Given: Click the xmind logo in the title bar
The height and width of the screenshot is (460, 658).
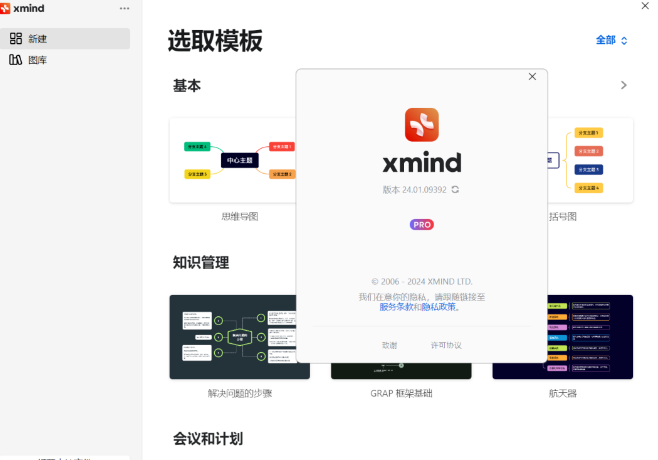Looking at the screenshot, I should click(x=23, y=8).
